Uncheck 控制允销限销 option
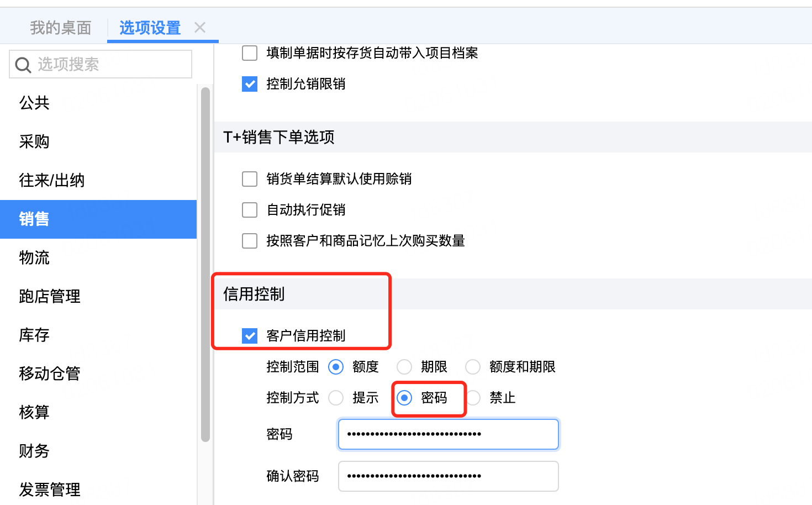 pyautogui.click(x=250, y=84)
